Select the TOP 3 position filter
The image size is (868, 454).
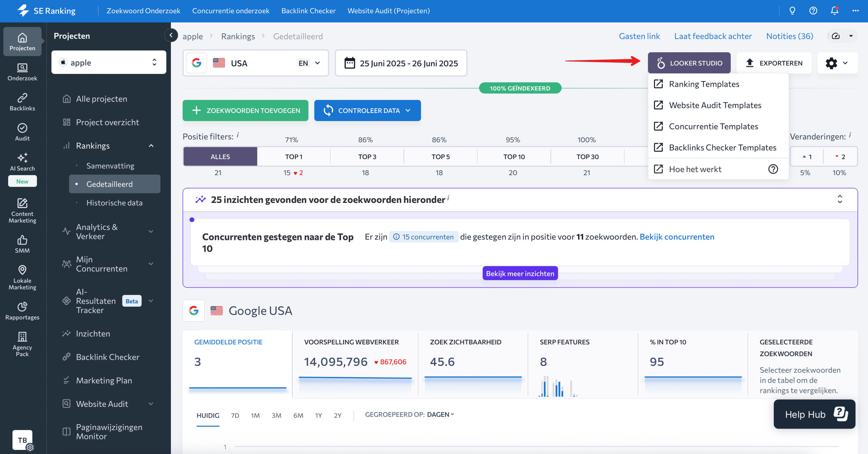pyautogui.click(x=367, y=156)
